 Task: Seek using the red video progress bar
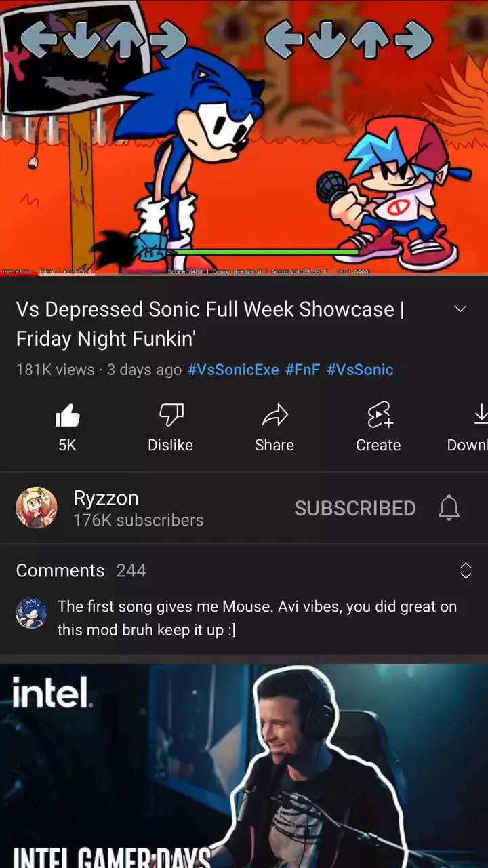[x=244, y=275]
